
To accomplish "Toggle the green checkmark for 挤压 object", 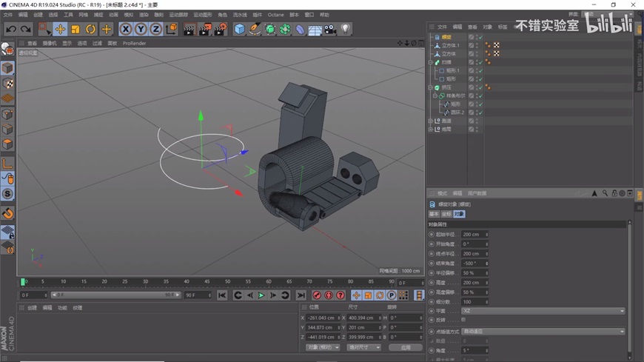I will point(480,87).
